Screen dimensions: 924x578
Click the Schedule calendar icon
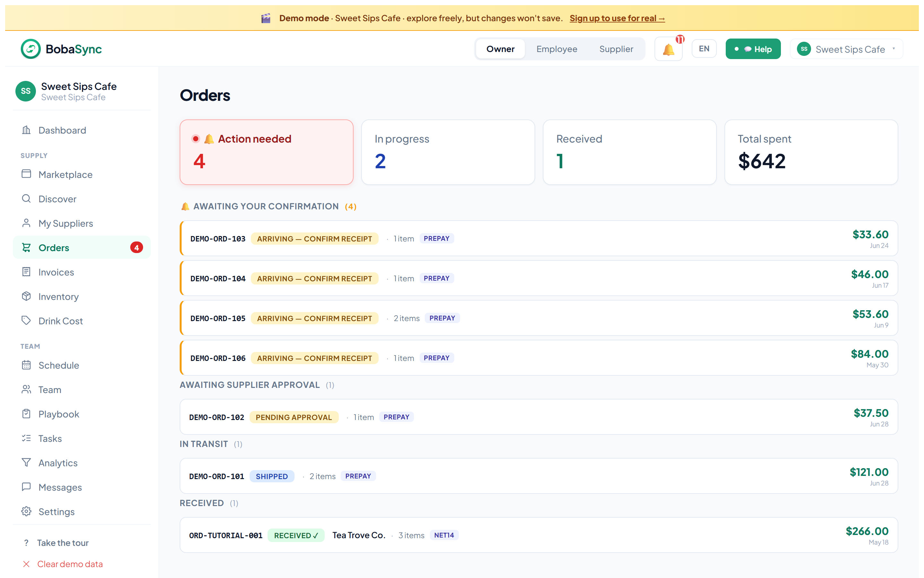(x=26, y=365)
